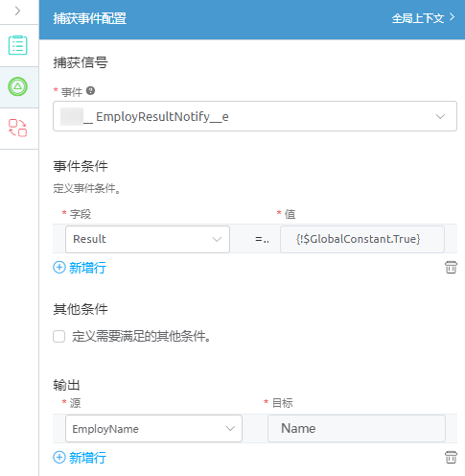The height and width of the screenshot is (476, 465).
Task: Open the EmployName source dropdown
Action: pyautogui.click(x=153, y=429)
